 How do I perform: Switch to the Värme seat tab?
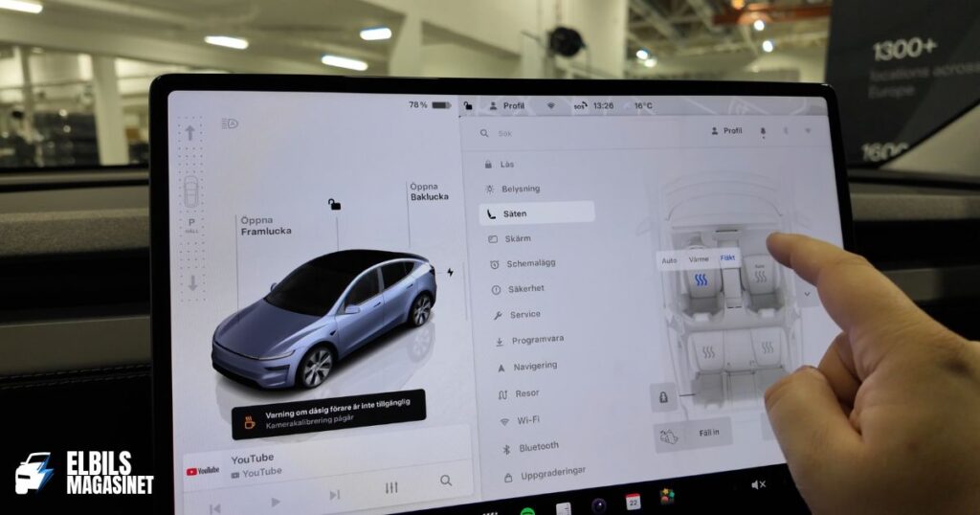pos(699,258)
